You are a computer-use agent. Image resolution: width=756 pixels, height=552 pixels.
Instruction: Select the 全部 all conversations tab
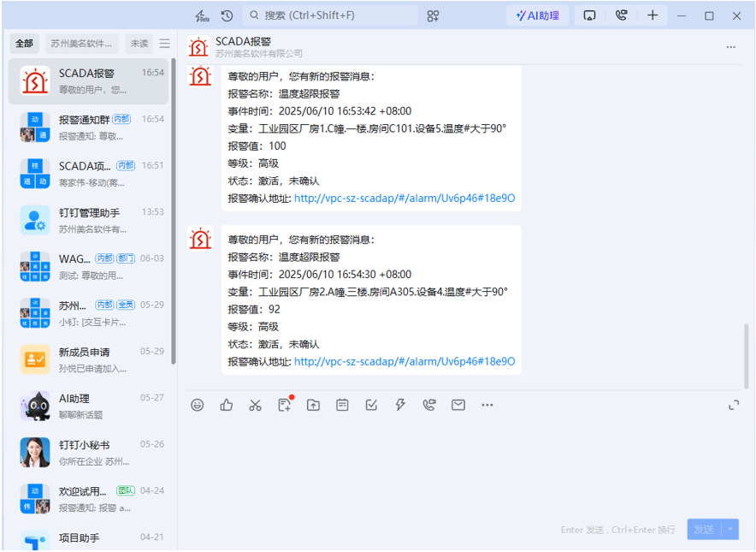click(x=25, y=44)
